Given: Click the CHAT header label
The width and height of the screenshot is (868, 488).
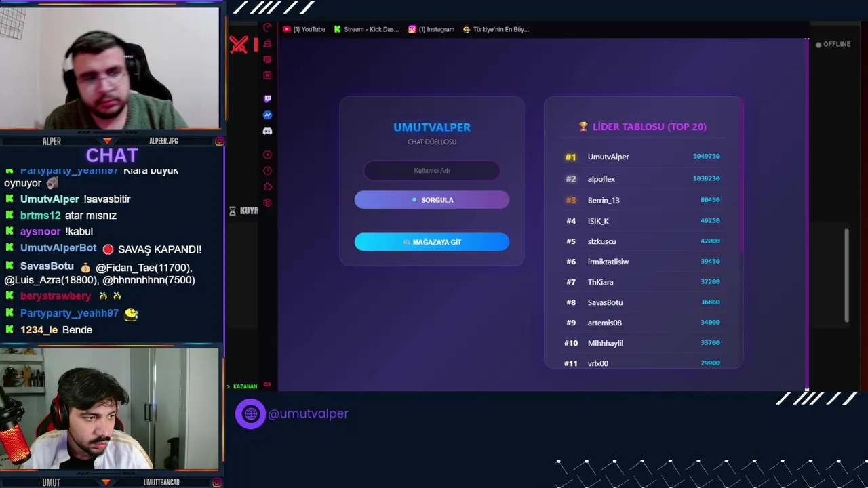Looking at the screenshot, I should pos(112,156).
